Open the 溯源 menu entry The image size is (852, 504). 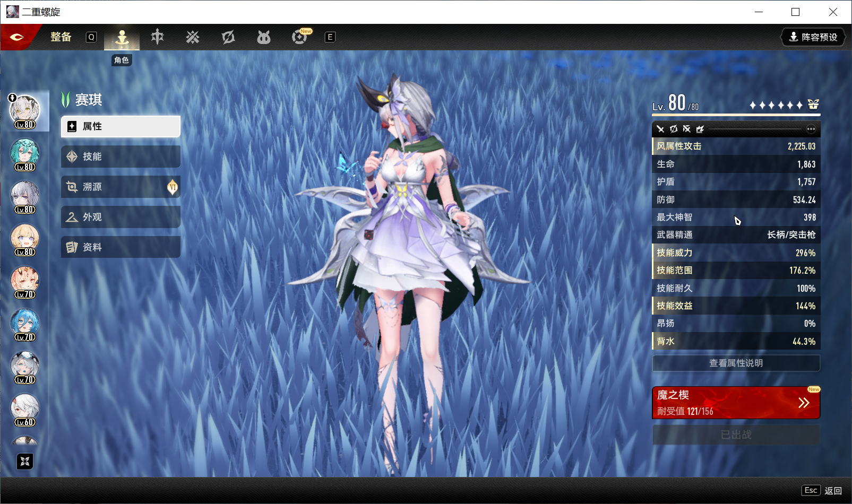pyautogui.click(x=121, y=187)
